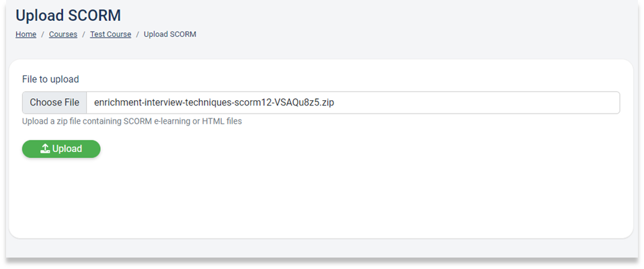Click the slash separator after Home
644x269 pixels.
pyautogui.click(x=42, y=34)
